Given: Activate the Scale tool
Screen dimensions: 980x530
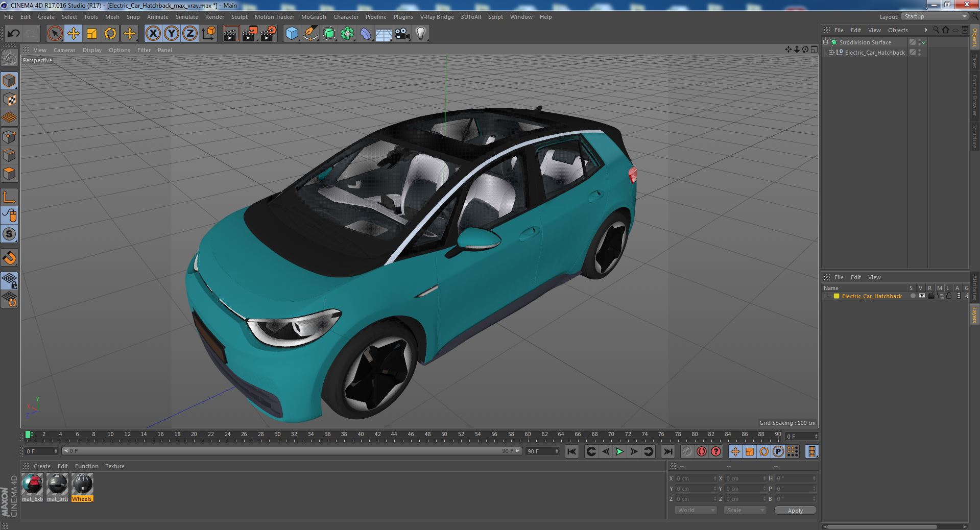Looking at the screenshot, I should coord(92,34).
